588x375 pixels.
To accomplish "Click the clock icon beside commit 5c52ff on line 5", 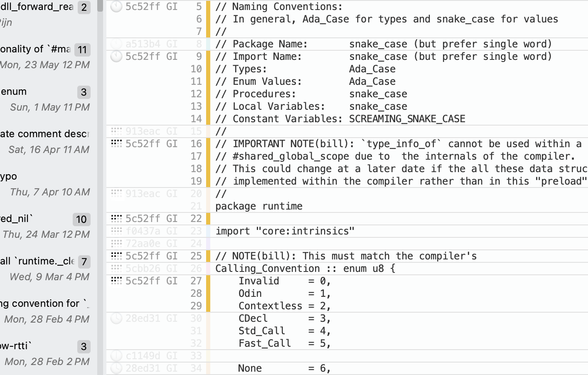I will 116,7.
